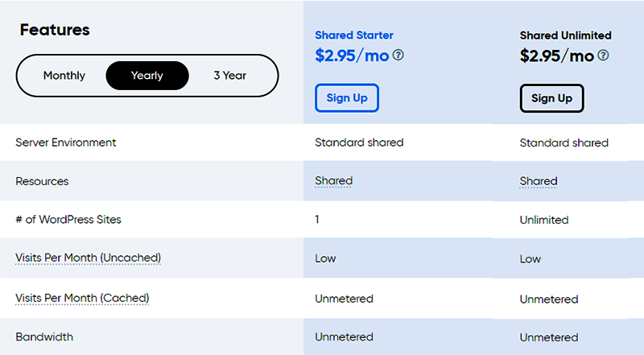Viewport: 644px width, 355px height.
Task: Click Unlimited WordPress Sites value
Action: click(544, 220)
